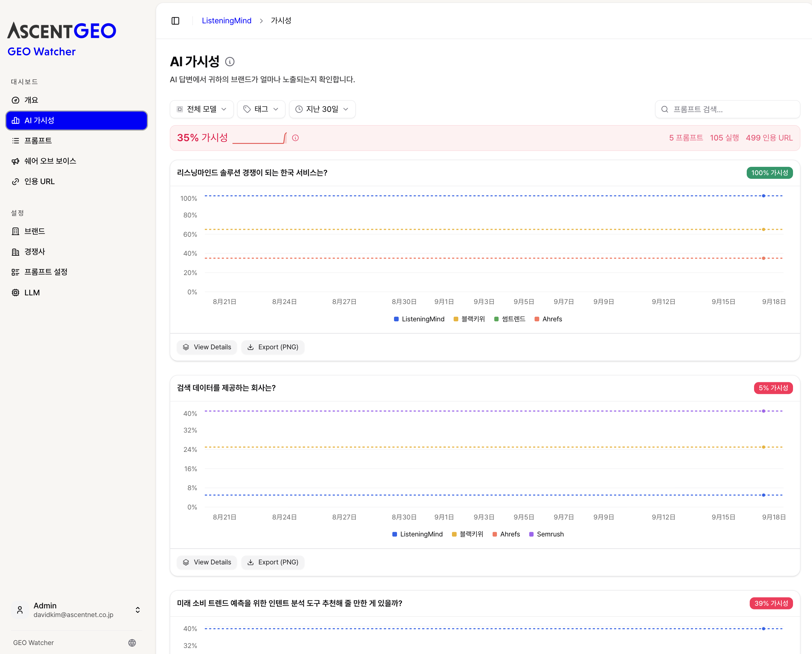
Task: Click the 100% 가시성 badge
Action: tap(769, 173)
